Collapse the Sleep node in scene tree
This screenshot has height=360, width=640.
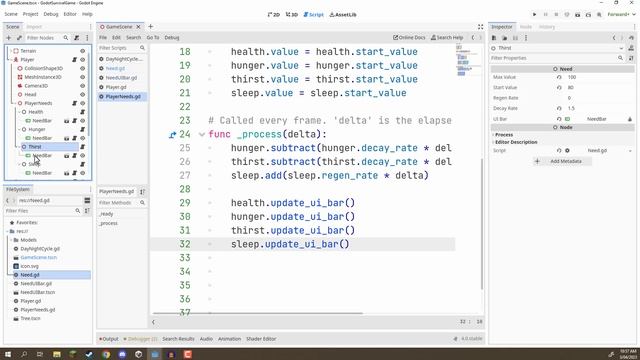tap(19, 164)
